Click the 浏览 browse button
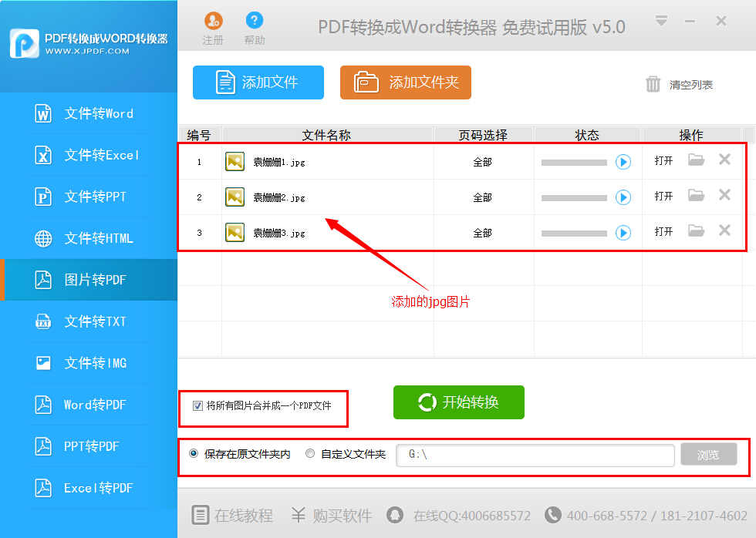Viewport: 756px width, 538px height. tap(709, 454)
